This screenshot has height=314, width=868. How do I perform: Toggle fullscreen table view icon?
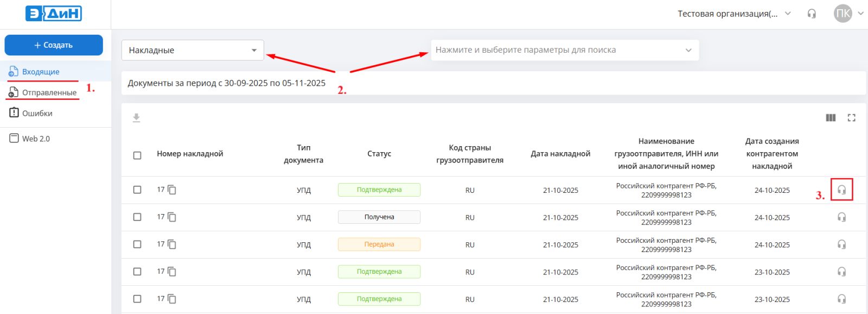tap(851, 118)
